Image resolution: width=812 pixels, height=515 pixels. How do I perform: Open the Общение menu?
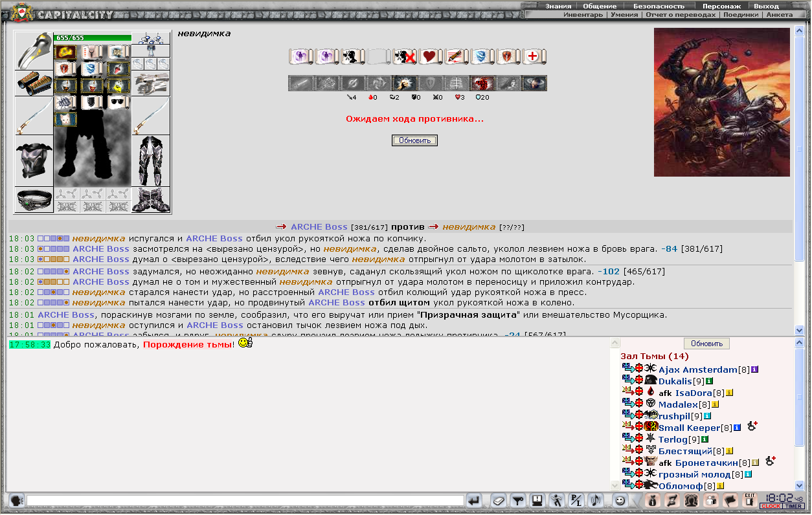click(600, 6)
